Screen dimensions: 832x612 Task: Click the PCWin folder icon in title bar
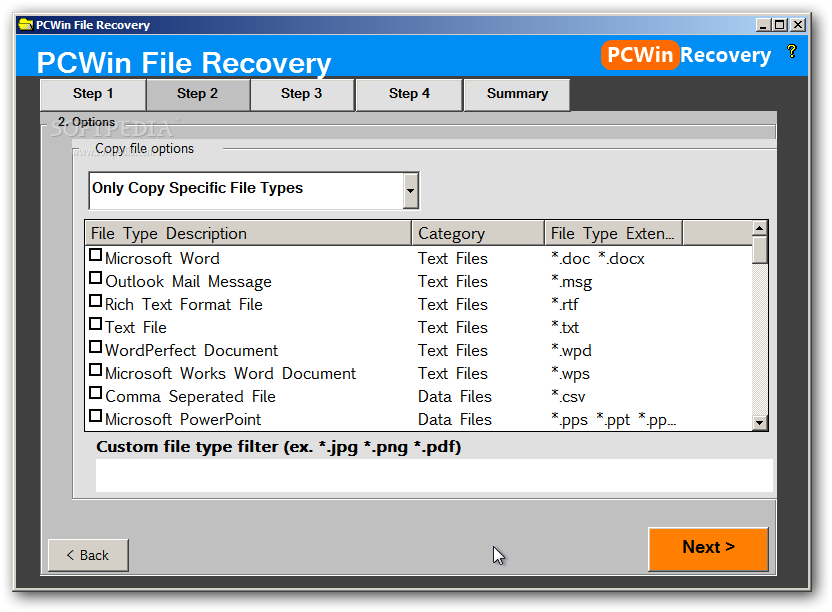[25, 24]
